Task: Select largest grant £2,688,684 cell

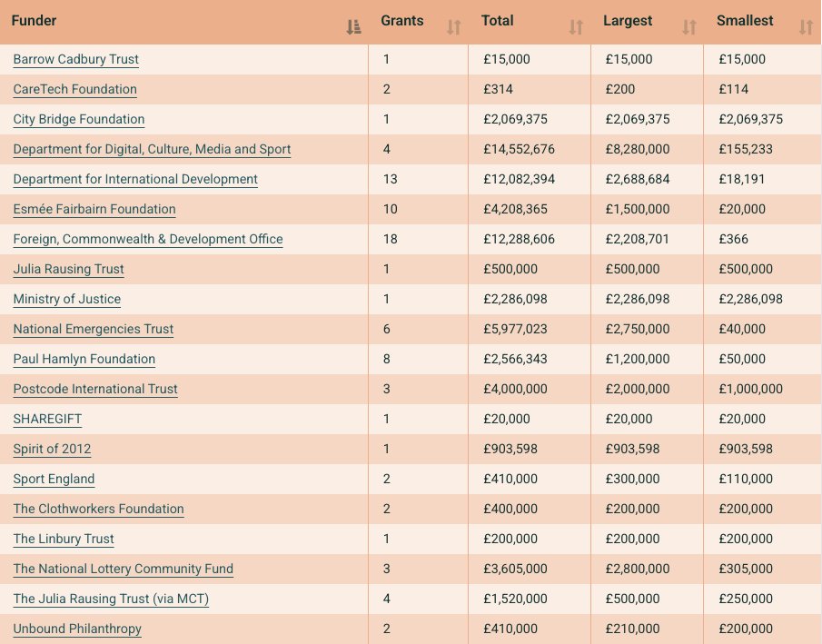Action: (647, 179)
